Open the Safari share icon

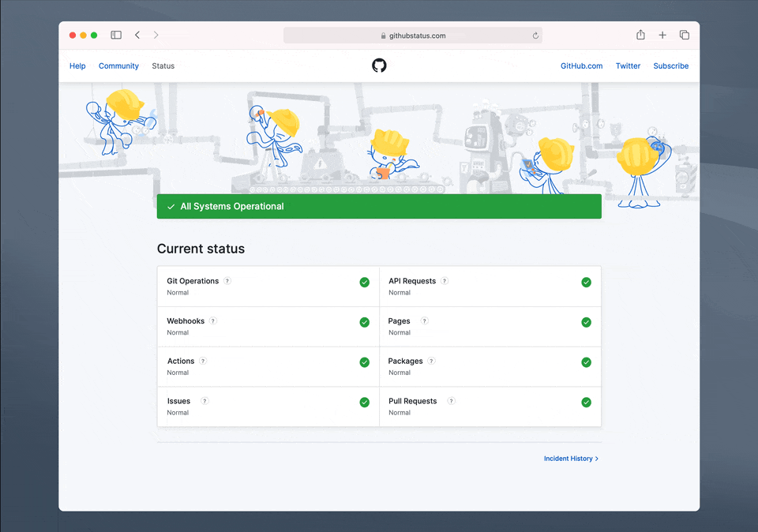tap(640, 35)
